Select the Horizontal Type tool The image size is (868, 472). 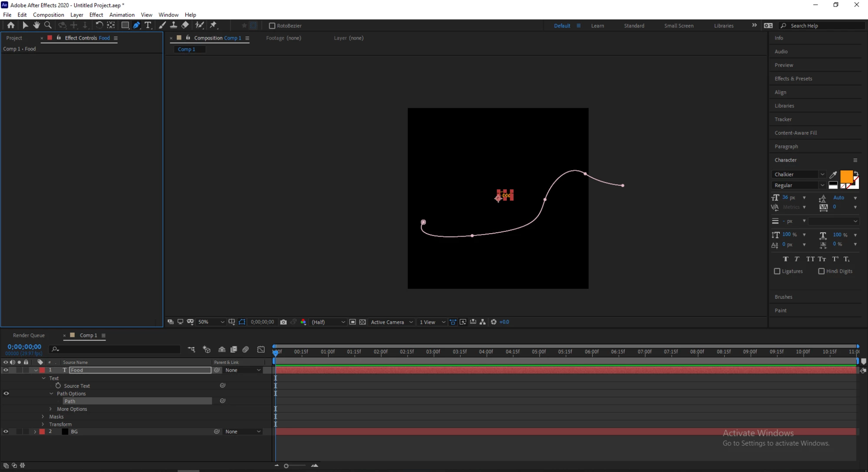click(148, 25)
